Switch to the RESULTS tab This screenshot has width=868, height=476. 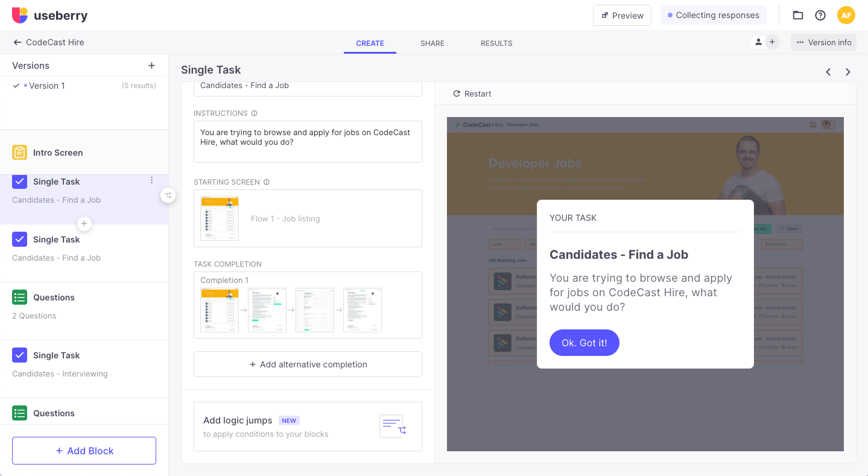point(496,43)
